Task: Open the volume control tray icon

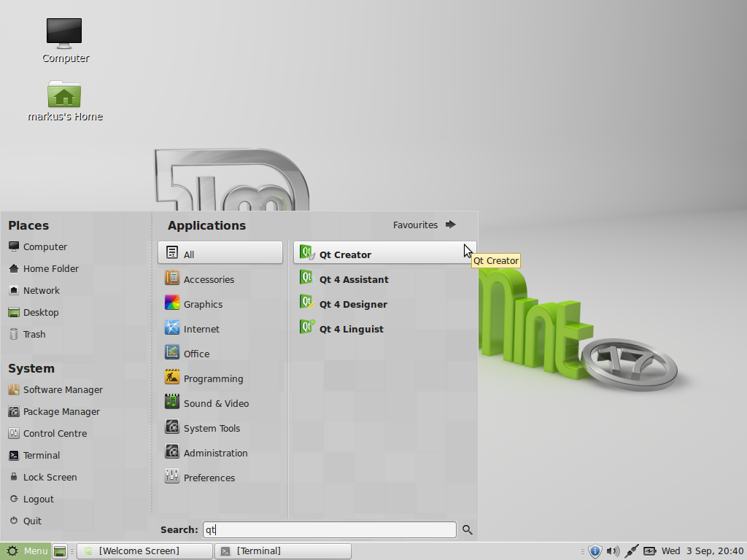Action: point(613,551)
